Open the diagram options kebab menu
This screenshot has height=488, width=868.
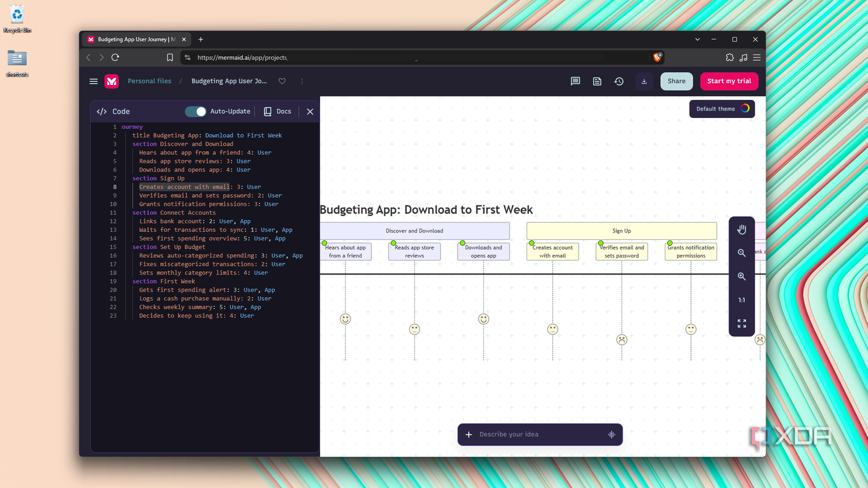(x=302, y=82)
